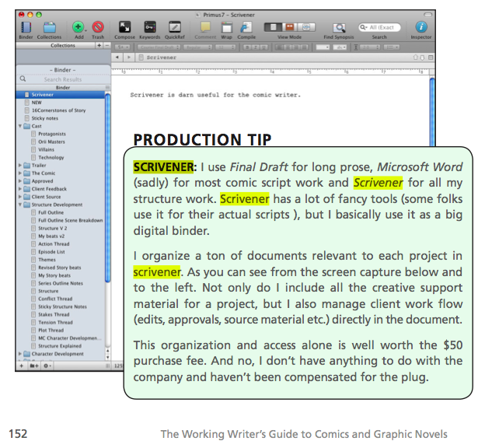Image resolution: width=478 pixels, height=448 pixels.
Task: Select the 16Cornerstones of Story document
Action: (59, 110)
